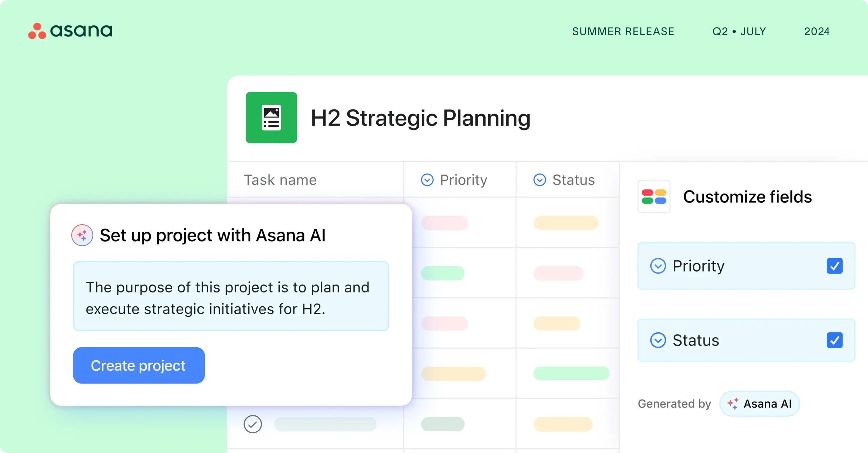Click the Asana logo
This screenshot has width=868, height=453.
70,31
